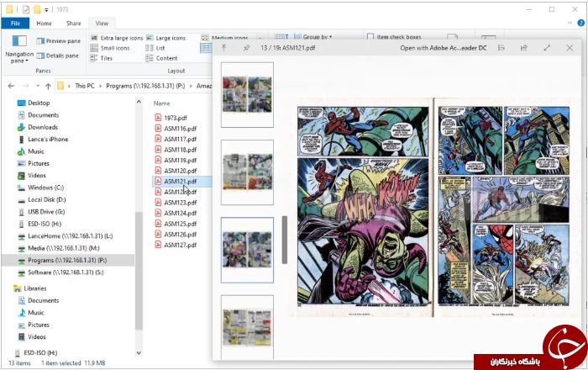Screen dimensions: 588x370
Task: Open Media network drive (M:)
Action: point(58,248)
